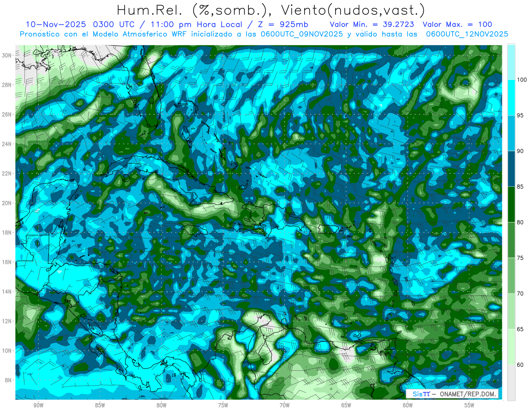Click the 22N latitude label

(7, 173)
